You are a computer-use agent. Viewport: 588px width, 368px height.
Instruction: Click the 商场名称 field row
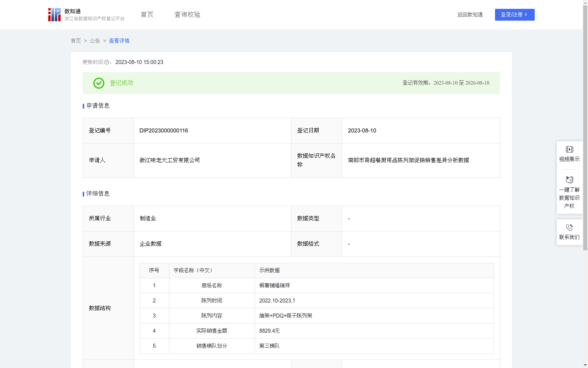(x=316, y=286)
